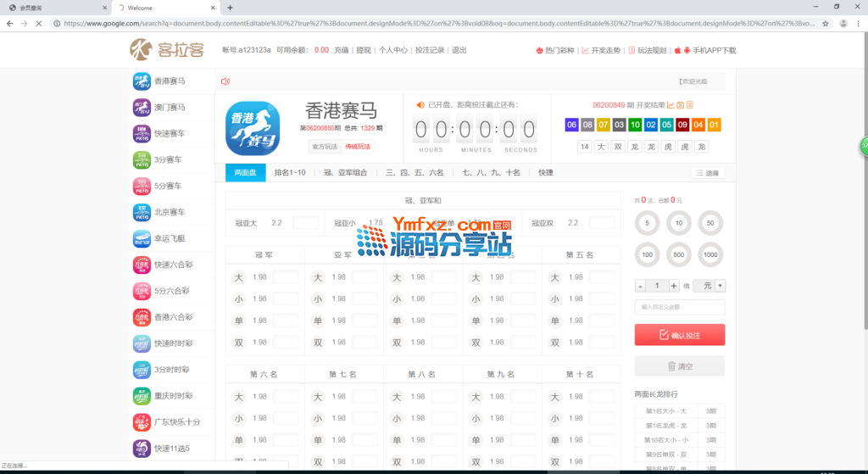The image size is (868, 474).
Task: Click the red speaker announcement icon
Action: point(225,81)
